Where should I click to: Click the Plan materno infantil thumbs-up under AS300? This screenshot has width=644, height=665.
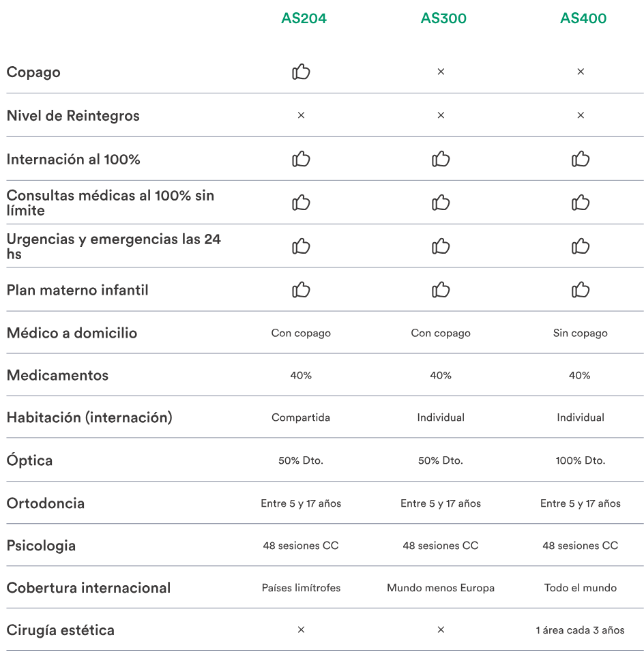(441, 290)
